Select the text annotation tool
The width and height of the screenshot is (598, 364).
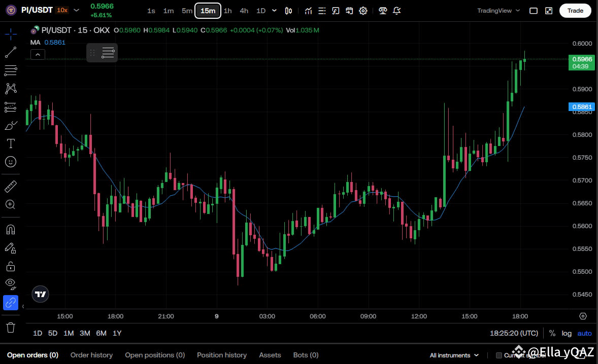pos(11,143)
